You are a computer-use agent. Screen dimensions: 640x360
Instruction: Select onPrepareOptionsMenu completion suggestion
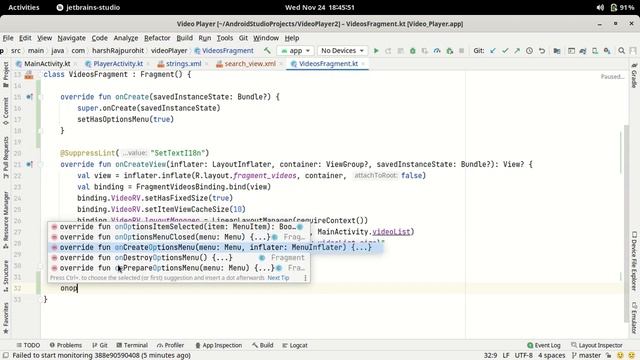point(179,268)
